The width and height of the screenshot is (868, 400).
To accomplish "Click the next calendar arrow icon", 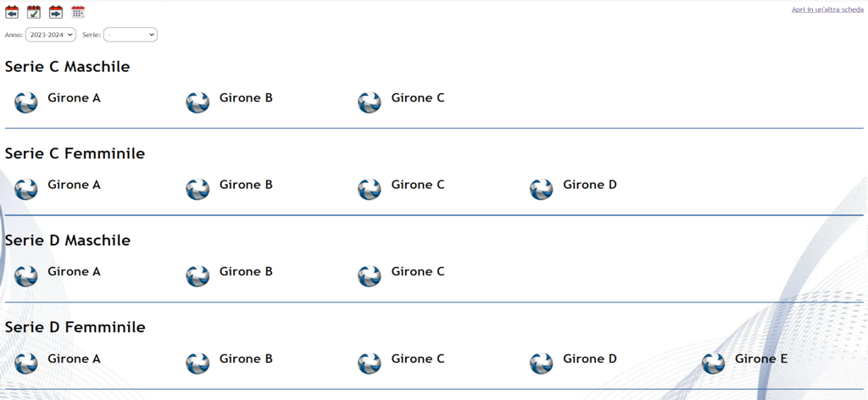I will [x=56, y=12].
